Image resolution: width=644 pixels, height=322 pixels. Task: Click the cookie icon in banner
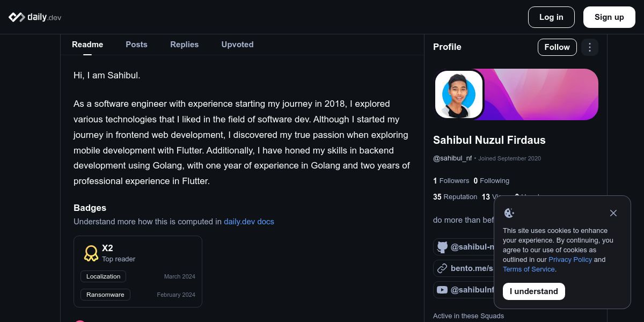tap(509, 213)
